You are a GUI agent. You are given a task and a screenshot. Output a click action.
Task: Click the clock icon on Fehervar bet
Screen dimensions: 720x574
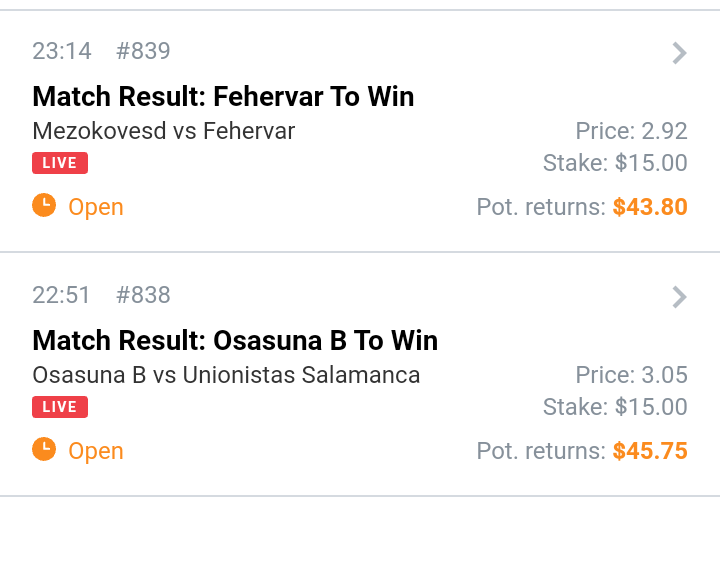[44, 206]
